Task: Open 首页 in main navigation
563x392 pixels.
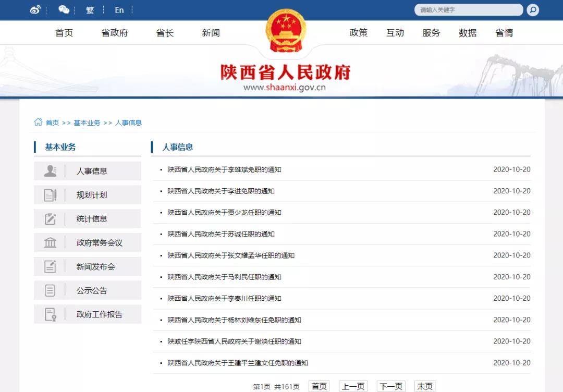Action: tap(64, 33)
